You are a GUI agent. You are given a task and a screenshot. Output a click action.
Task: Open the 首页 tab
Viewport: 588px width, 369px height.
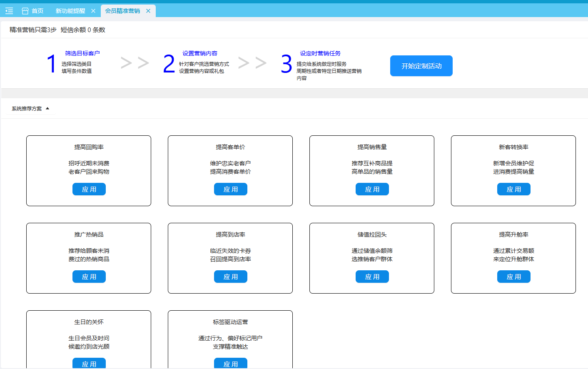point(37,11)
